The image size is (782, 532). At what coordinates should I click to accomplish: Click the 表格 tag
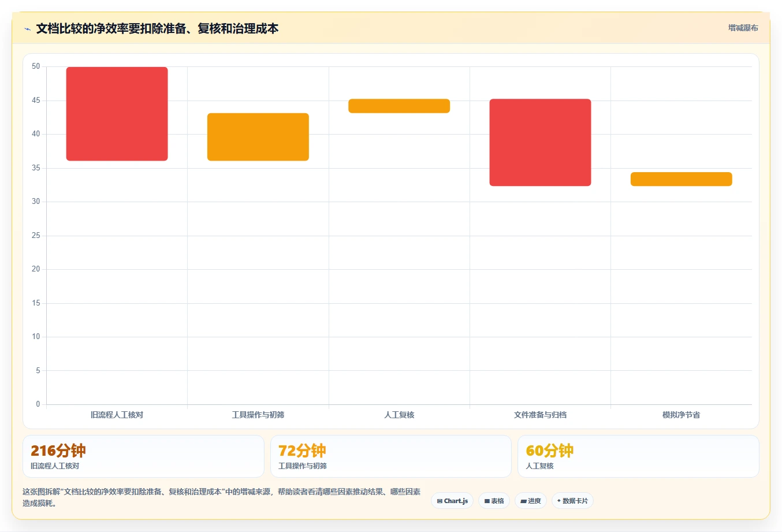[x=494, y=501]
